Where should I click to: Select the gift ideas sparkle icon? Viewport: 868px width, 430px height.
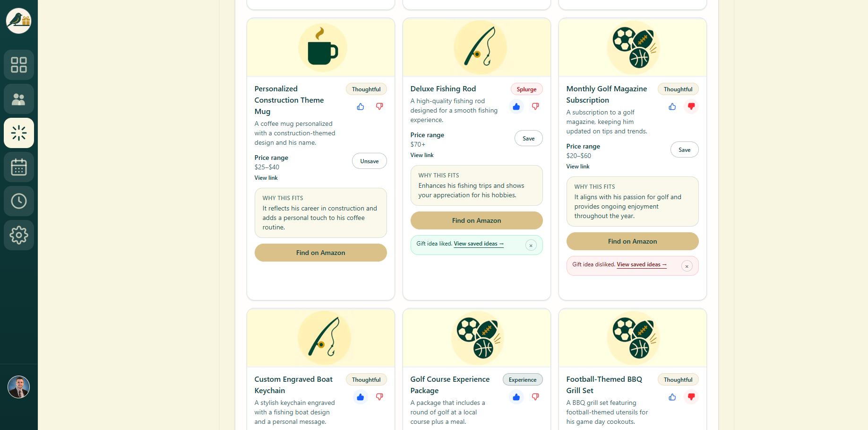pyautogui.click(x=19, y=133)
